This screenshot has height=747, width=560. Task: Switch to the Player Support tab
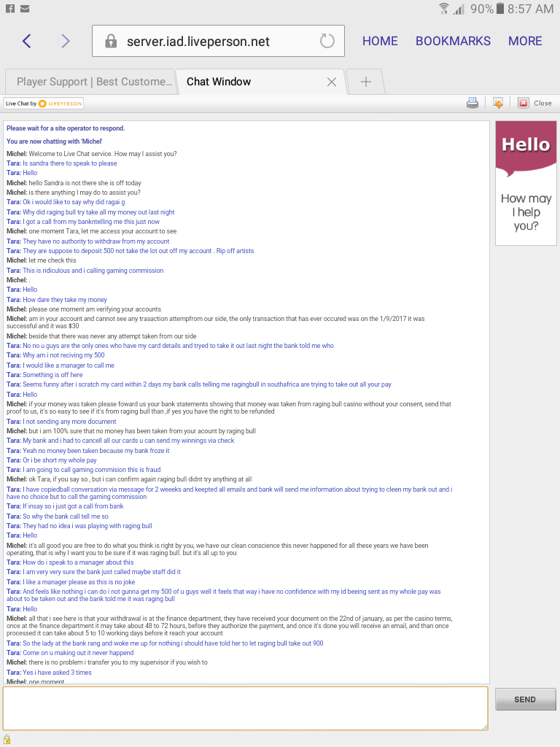90,82
